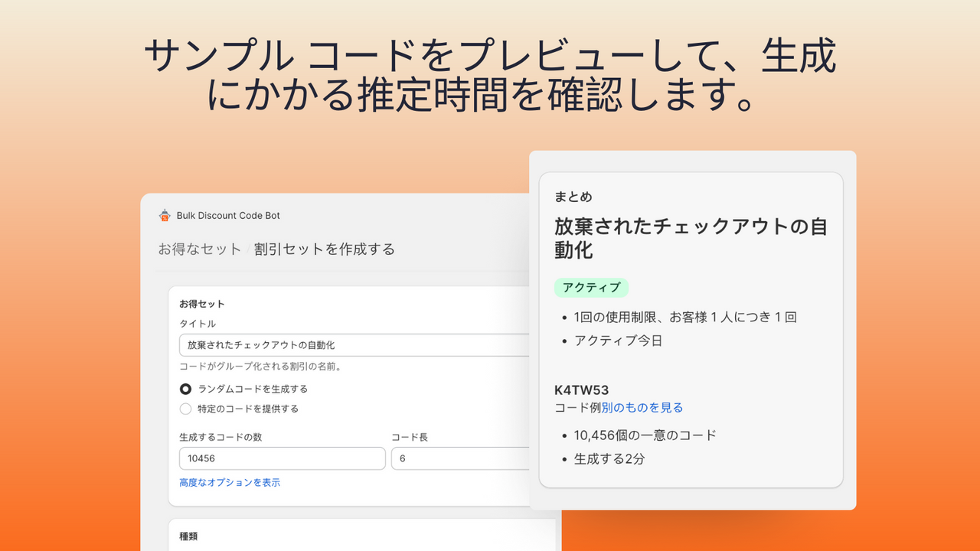Open the お得なセット breadcrumb link
This screenshot has height=551, width=980.
coord(200,249)
